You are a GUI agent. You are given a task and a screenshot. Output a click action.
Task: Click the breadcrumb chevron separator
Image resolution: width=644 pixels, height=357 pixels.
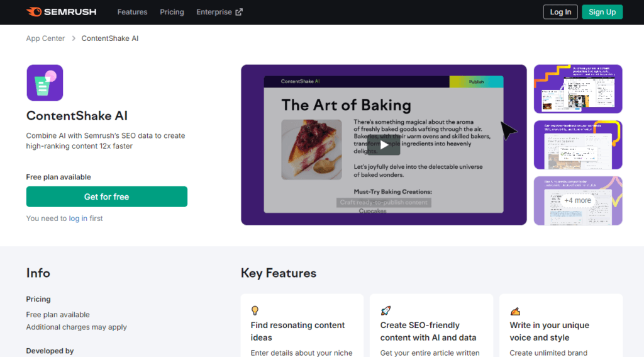[x=74, y=38]
